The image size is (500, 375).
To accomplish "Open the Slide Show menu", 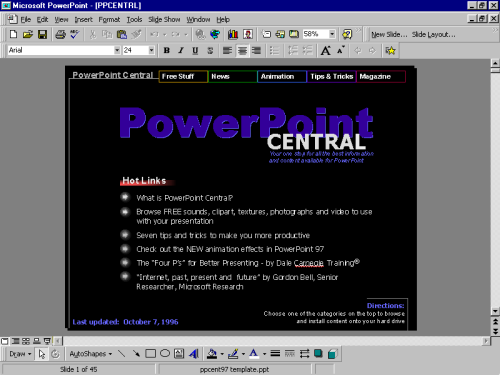I will [x=164, y=20].
